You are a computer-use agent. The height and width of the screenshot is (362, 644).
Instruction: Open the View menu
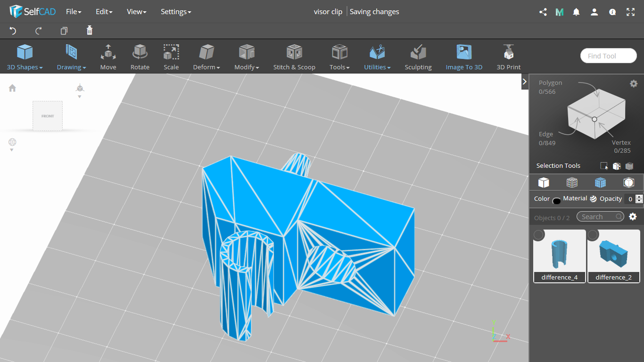(136, 12)
